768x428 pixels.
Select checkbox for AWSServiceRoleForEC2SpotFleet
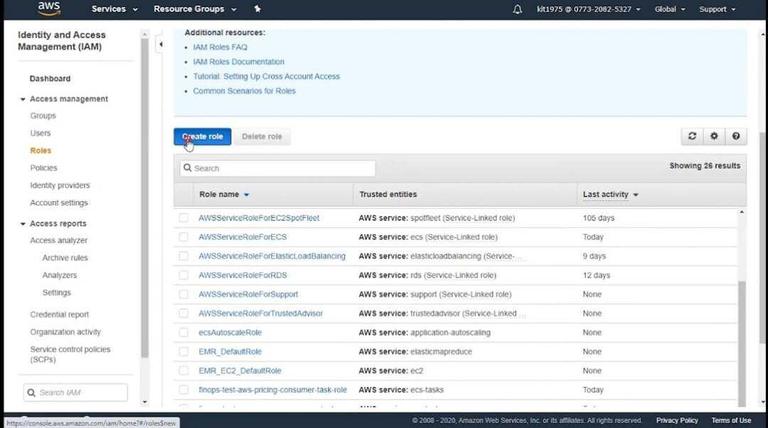coord(183,218)
